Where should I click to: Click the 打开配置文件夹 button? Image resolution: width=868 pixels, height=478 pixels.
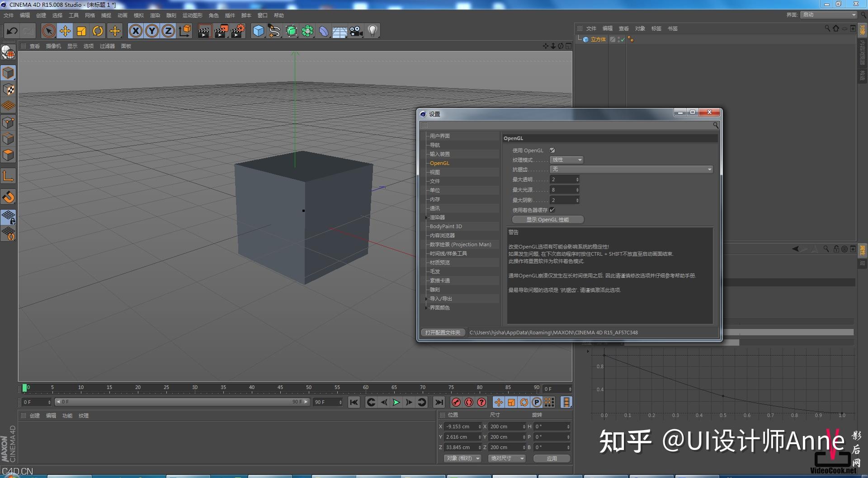[443, 333]
